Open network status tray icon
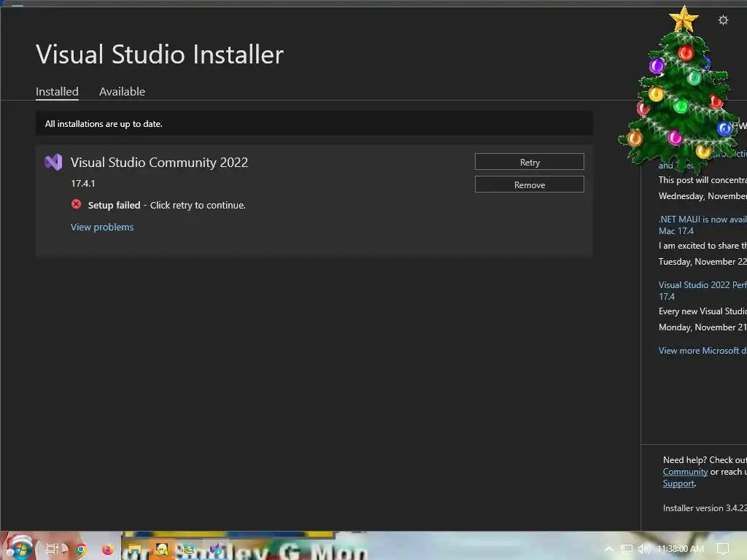Viewport: 747px width, 560px height. 627,549
